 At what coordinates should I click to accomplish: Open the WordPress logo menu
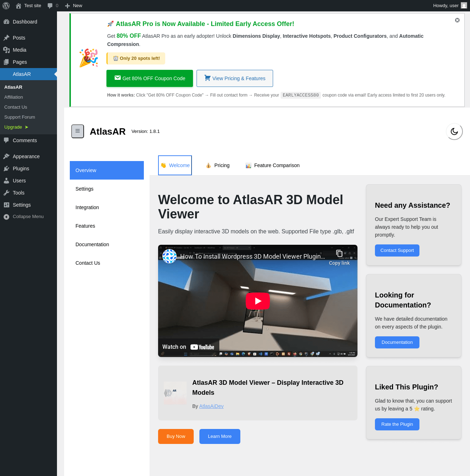coord(6,6)
